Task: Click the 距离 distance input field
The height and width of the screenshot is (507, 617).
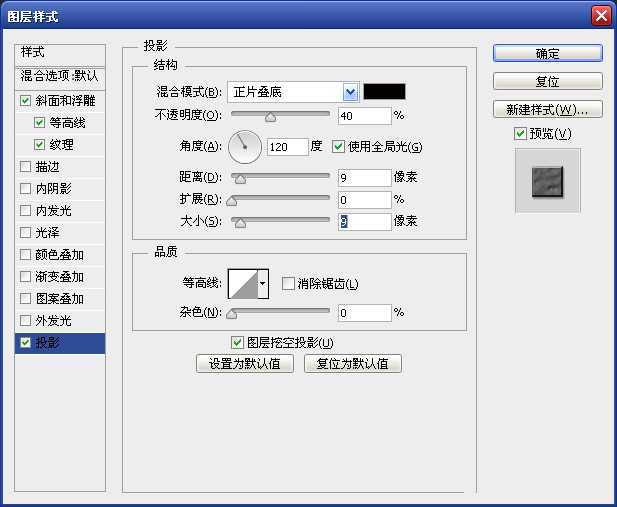Action: 364,178
